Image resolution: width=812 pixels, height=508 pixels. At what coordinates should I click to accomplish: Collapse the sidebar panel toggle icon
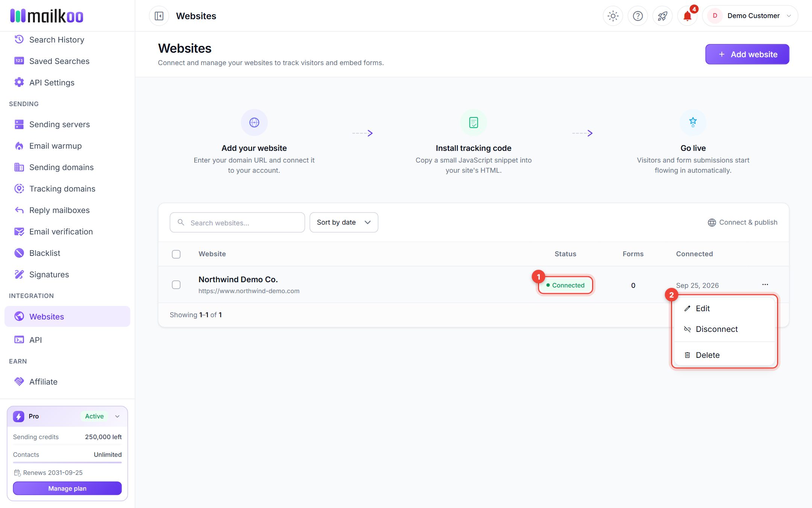[x=159, y=16]
